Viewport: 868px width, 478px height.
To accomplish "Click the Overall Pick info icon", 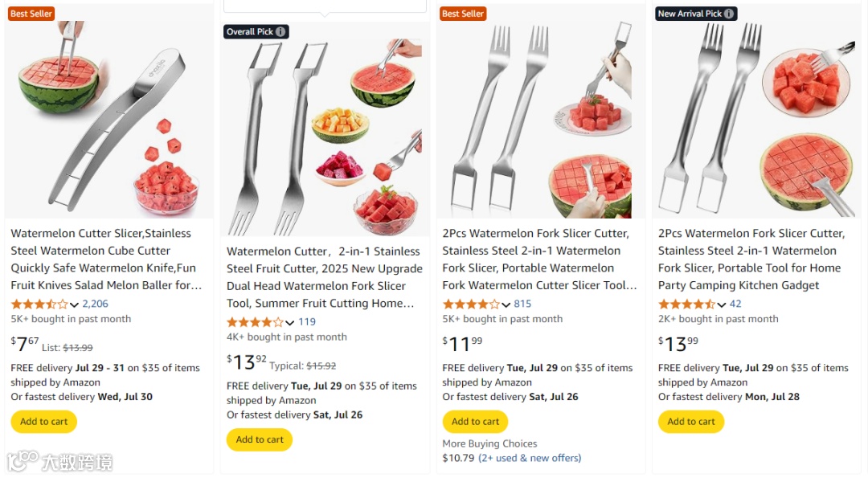I will pos(280,32).
